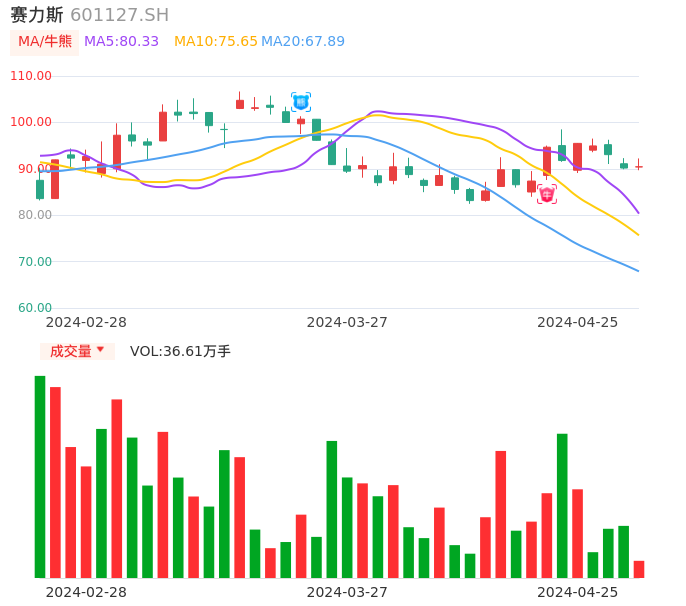Click the pink bull marker icon on the chart
Image resolution: width=686 pixels, height=606 pixels.
pos(547,194)
